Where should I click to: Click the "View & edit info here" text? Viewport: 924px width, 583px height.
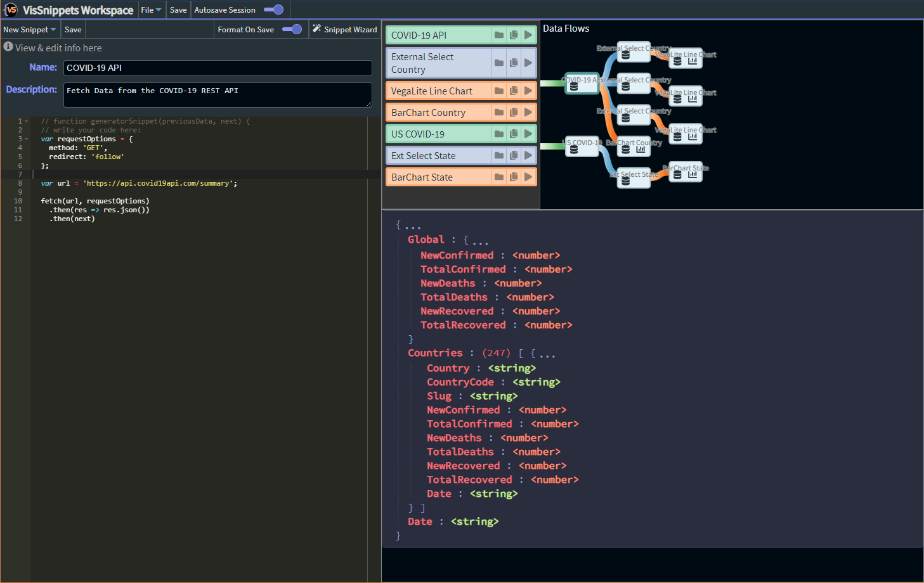click(x=58, y=48)
